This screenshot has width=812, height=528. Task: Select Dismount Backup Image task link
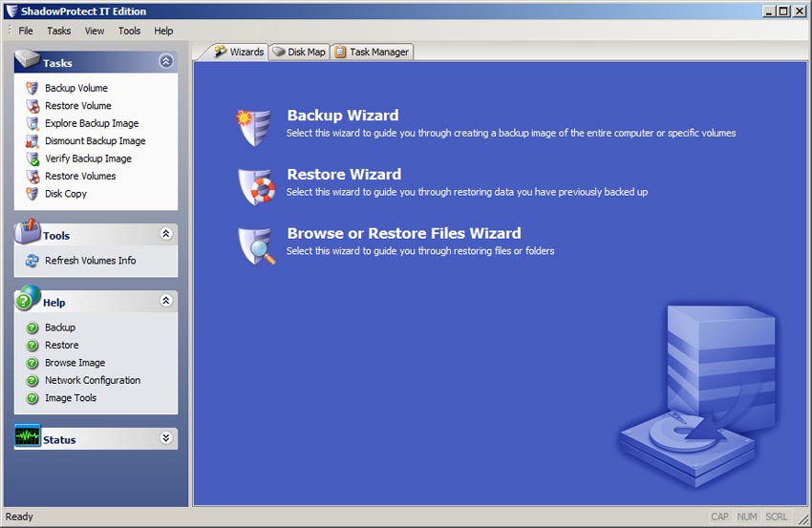[x=96, y=140]
